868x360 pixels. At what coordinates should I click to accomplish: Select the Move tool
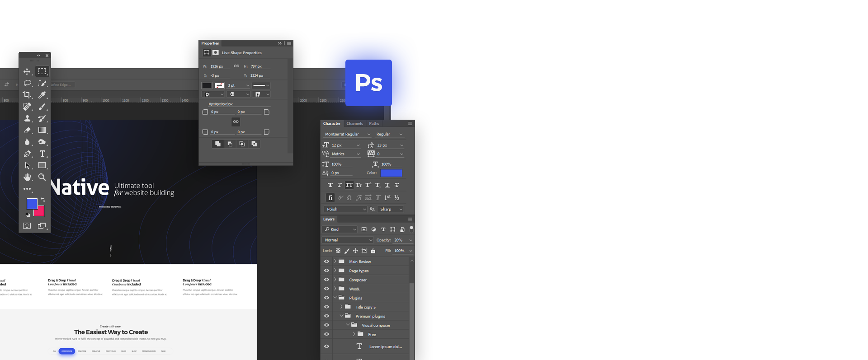pos(27,71)
